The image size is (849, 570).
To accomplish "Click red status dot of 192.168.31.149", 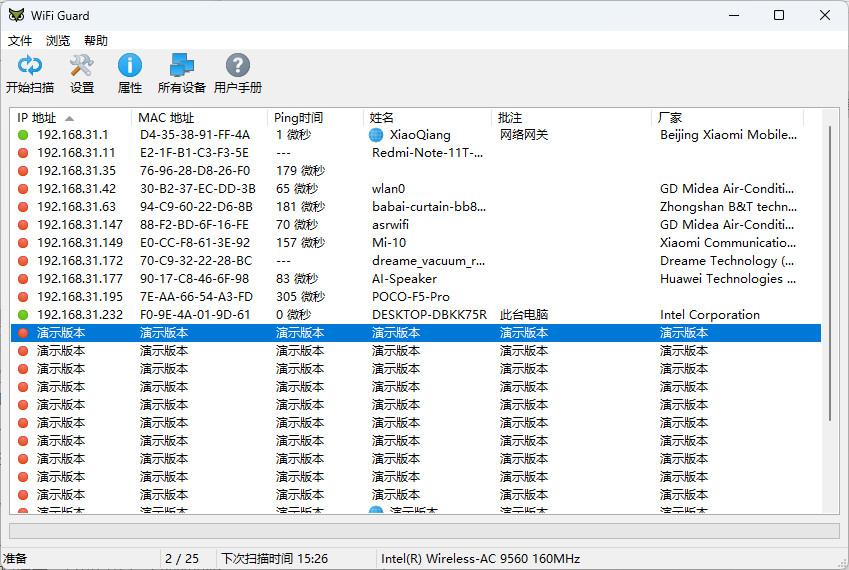I will point(23,243).
